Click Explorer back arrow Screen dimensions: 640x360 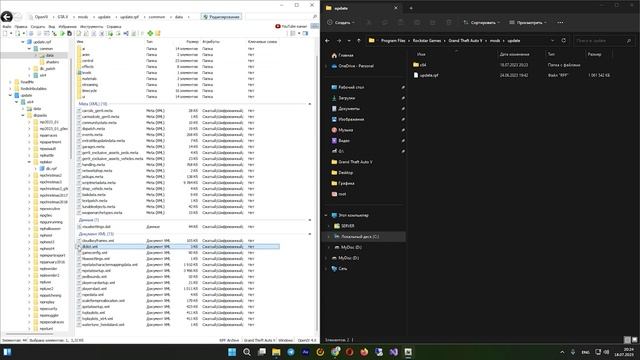click(x=327, y=41)
